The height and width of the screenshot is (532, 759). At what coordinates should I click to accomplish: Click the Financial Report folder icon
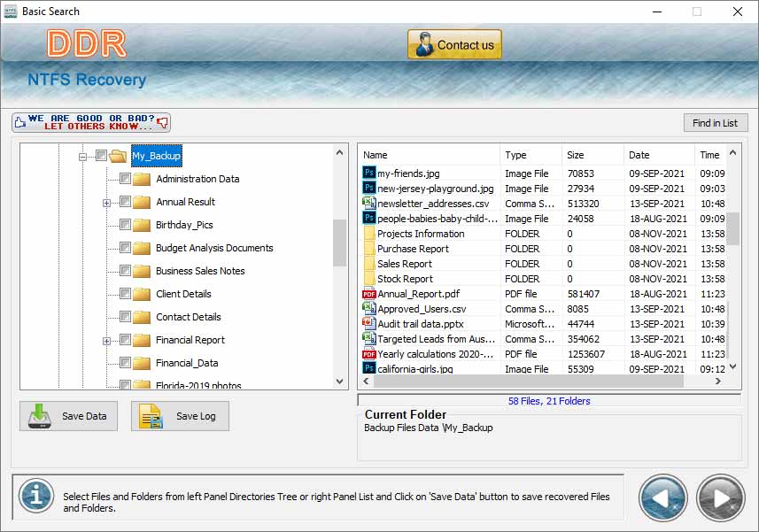pyautogui.click(x=142, y=340)
